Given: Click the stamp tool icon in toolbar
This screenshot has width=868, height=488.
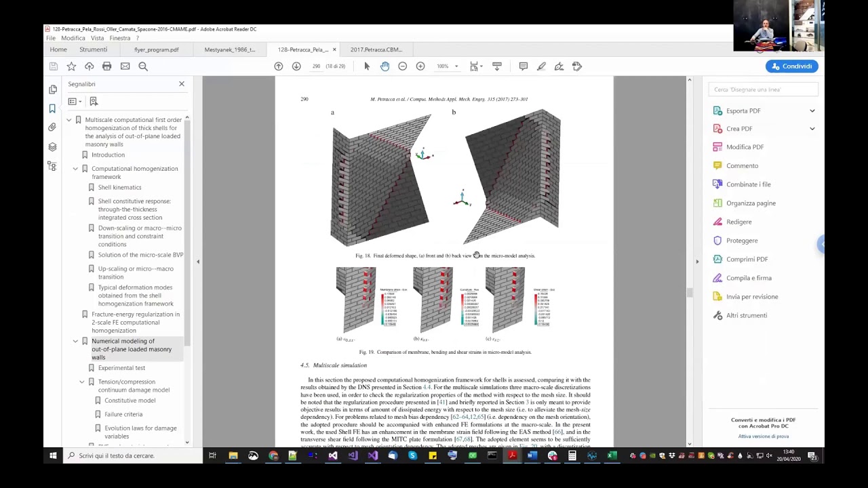Looking at the screenshot, I should 577,66.
